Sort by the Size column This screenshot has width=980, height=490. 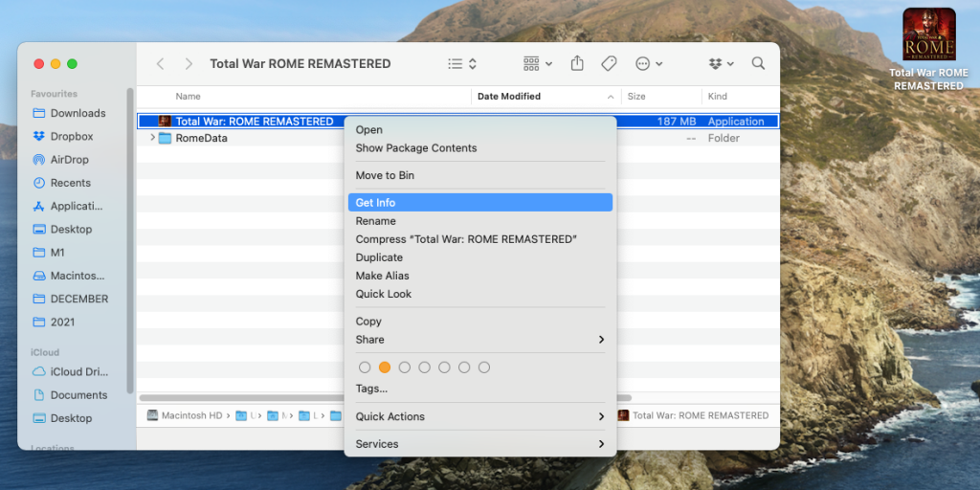[636, 97]
